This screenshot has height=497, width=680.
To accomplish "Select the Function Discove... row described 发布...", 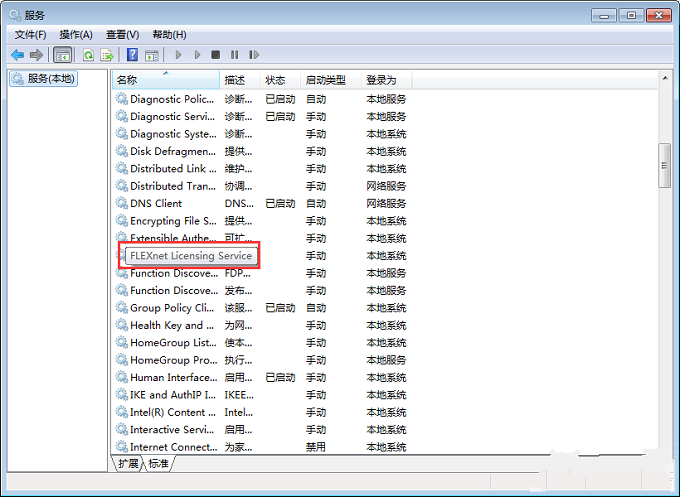I will coord(261,291).
